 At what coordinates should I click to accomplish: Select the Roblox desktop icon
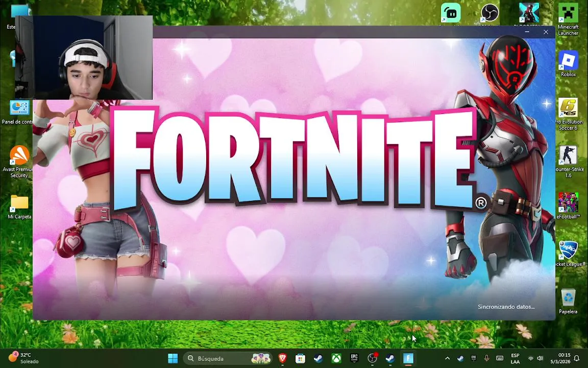pos(568,63)
